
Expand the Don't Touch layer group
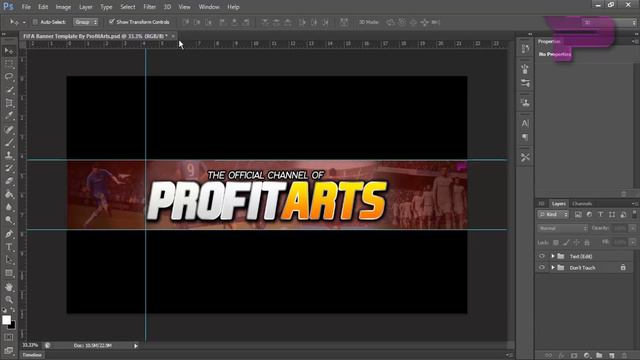click(x=553, y=268)
